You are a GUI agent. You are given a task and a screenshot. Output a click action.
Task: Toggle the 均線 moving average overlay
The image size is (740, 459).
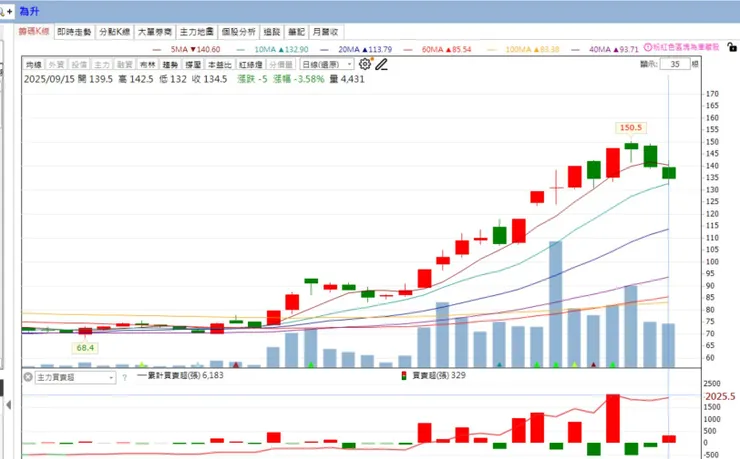34,65
